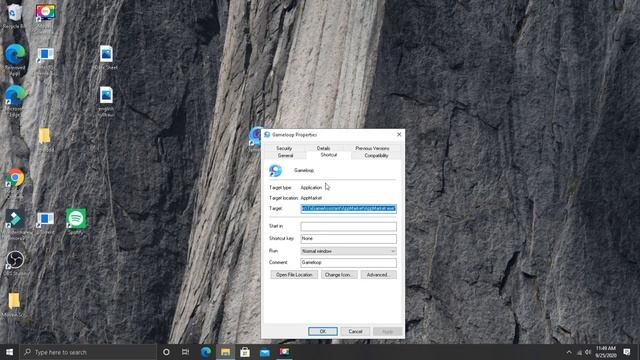Cancel the Gameloop Properties dialog
This screenshot has width=640, height=360.
(355, 331)
